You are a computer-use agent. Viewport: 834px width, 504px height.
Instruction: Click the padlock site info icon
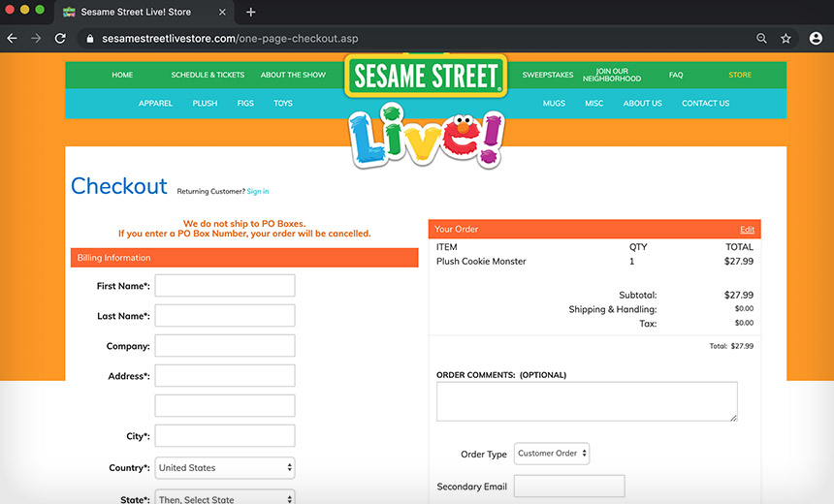click(x=89, y=39)
